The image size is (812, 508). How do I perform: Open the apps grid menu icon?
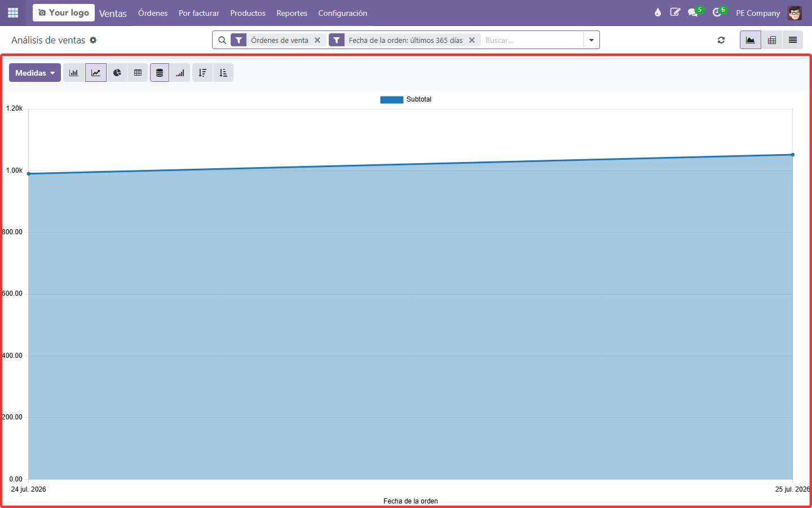tap(13, 12)
